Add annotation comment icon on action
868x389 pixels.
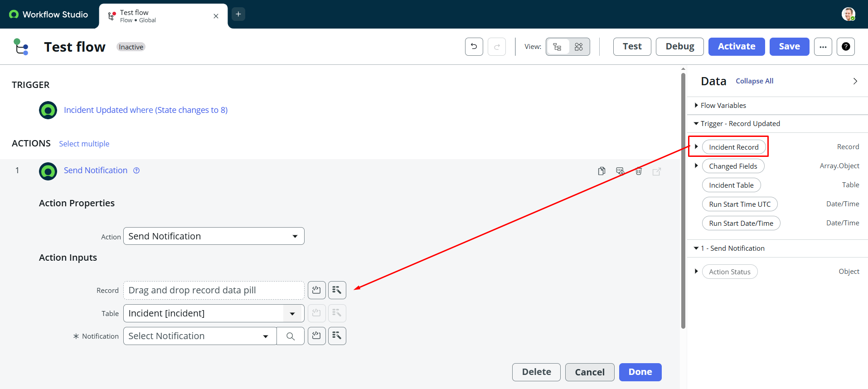point(620,171)
